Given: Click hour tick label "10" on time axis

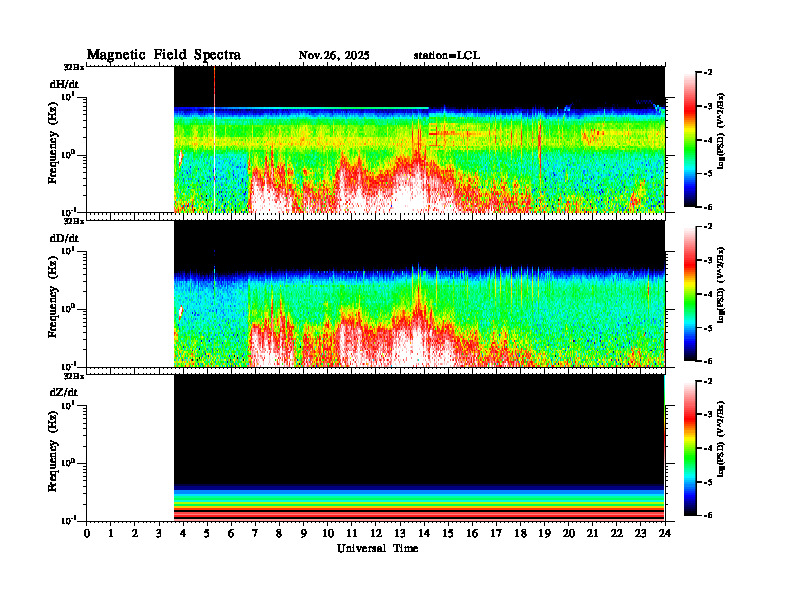Looking at the screenshot, I should (328, 534).
